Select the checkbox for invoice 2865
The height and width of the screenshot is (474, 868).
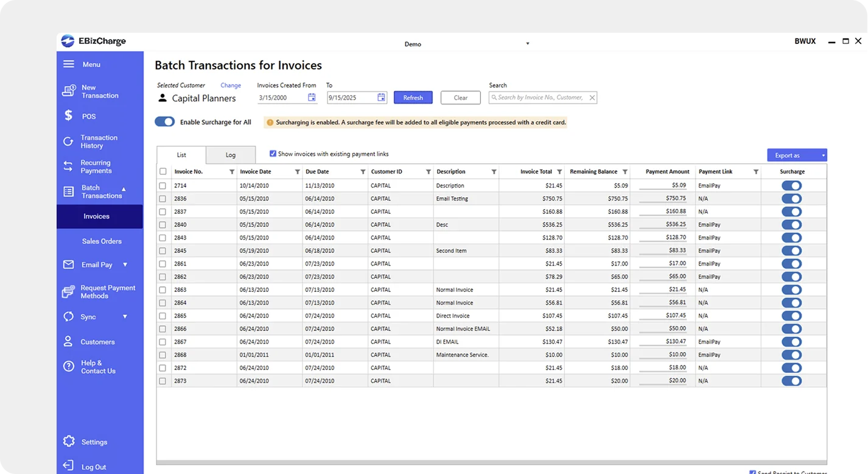point(163,316)
